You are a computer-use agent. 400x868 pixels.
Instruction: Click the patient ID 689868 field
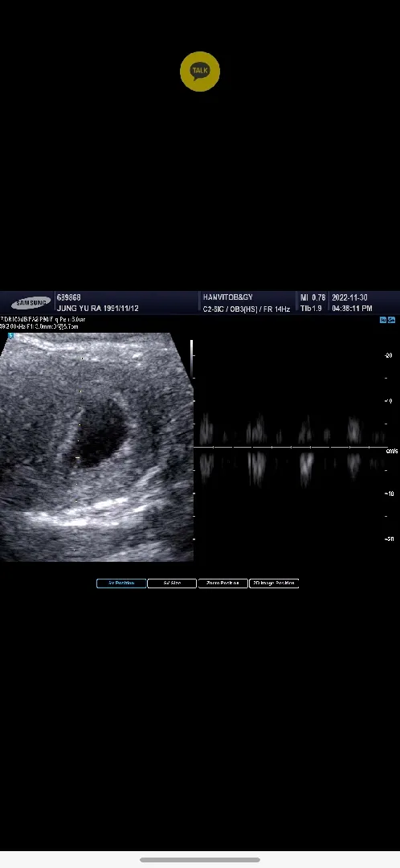pos(68,298)
